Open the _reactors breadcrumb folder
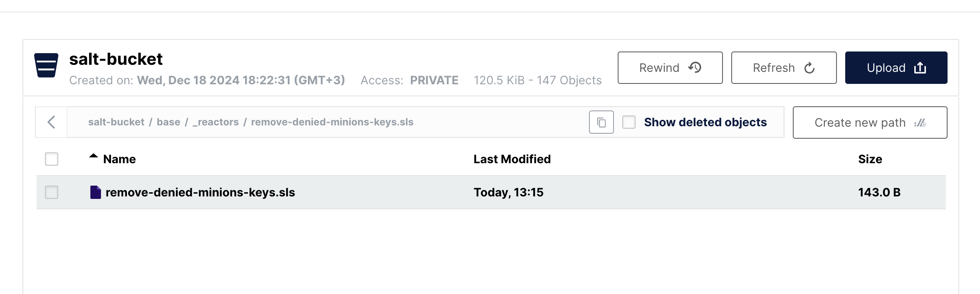This screenshot has width=980, height=294. tap(215, 122)
